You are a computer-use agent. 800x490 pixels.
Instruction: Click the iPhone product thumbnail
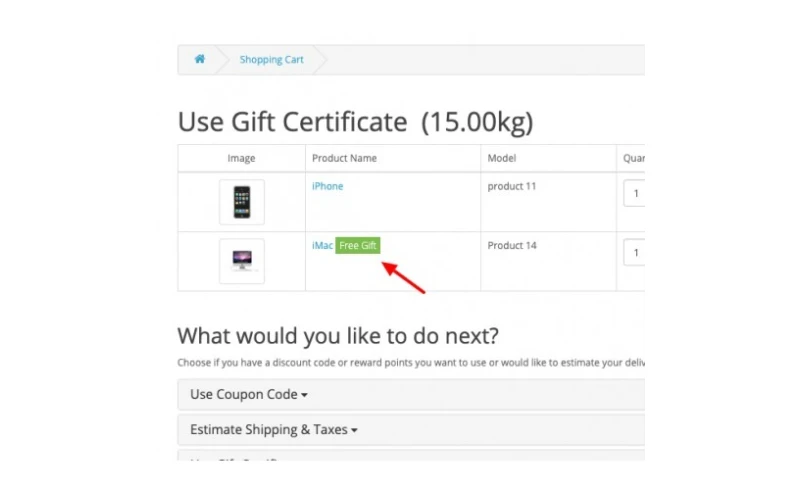pos(241,202)
